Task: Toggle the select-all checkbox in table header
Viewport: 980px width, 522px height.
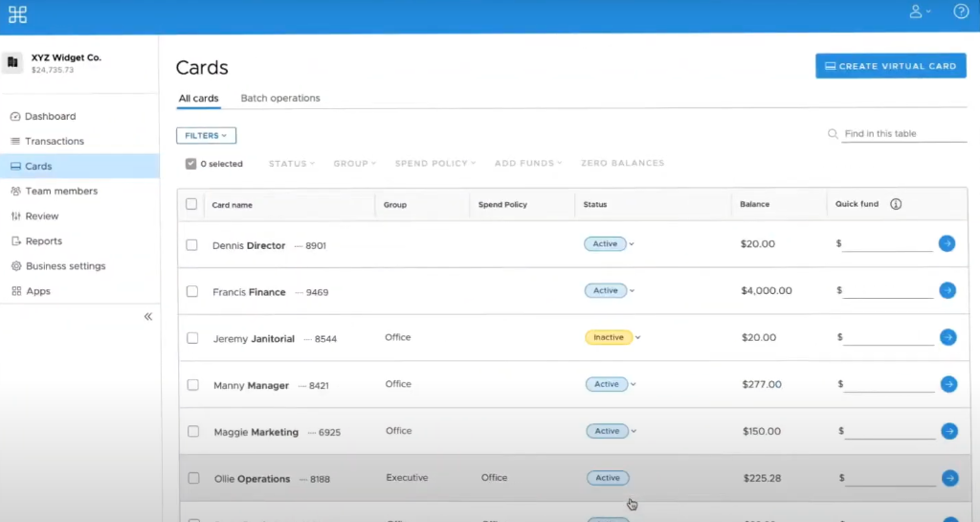Action: [191, 204]
